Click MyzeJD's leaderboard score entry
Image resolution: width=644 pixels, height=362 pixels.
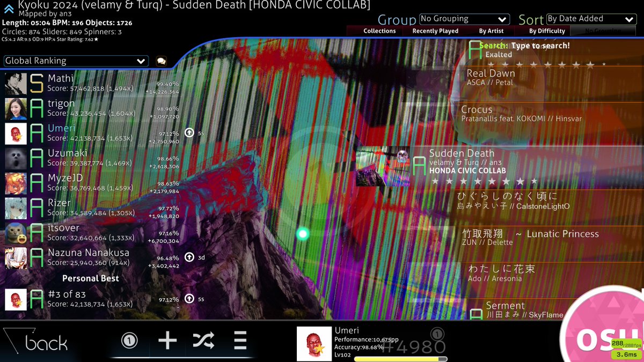click(x=92, y=183)
